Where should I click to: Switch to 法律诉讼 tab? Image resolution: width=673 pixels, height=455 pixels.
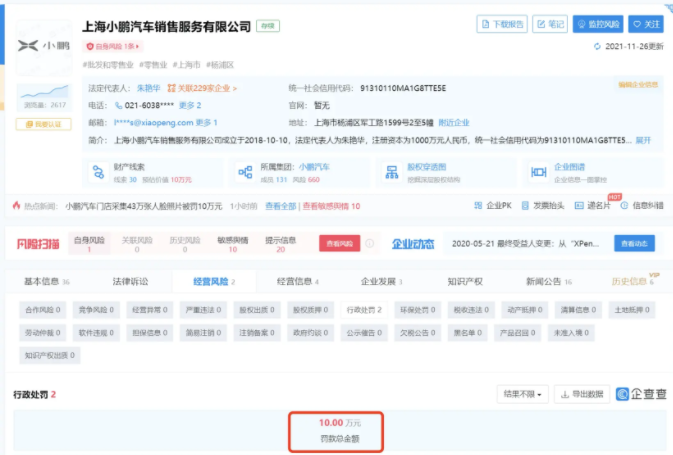tap(130, 282)
